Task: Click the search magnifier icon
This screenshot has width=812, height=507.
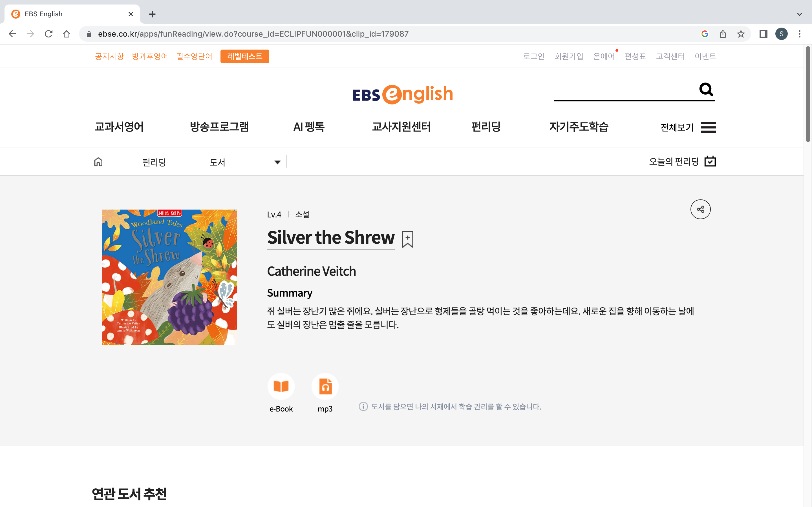Action: coord(706,90)
